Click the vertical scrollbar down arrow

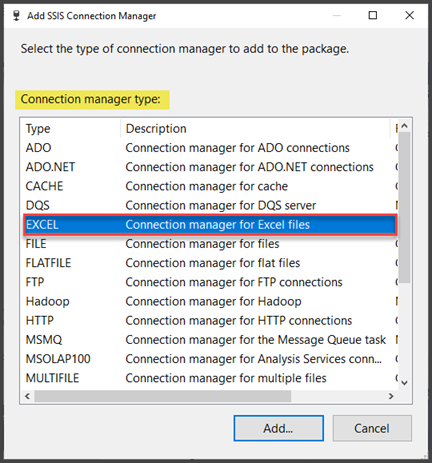(x=405, y=383)
